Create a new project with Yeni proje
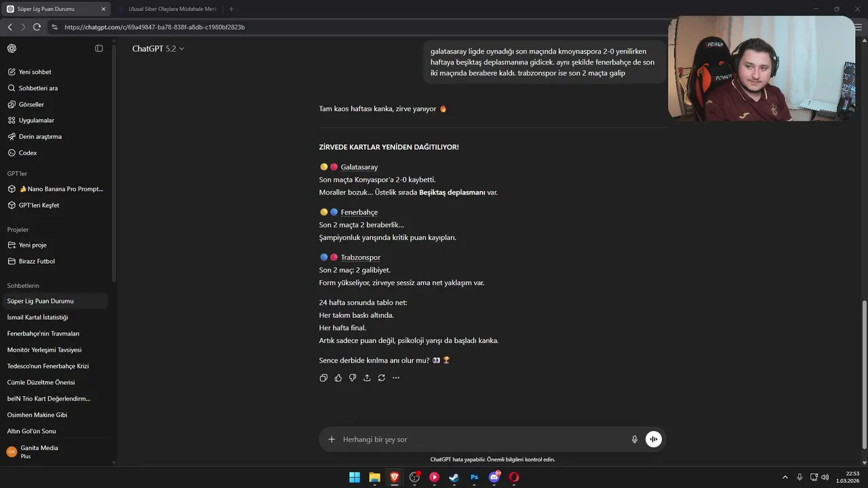The height and width of the screenshot is (488, 868). pos(54,245)
